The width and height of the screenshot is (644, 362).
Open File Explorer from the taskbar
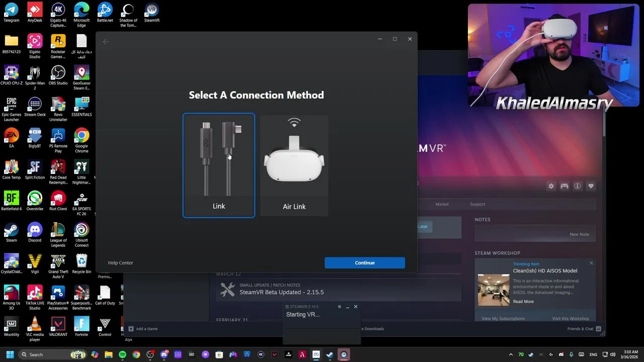click(109, 354)
